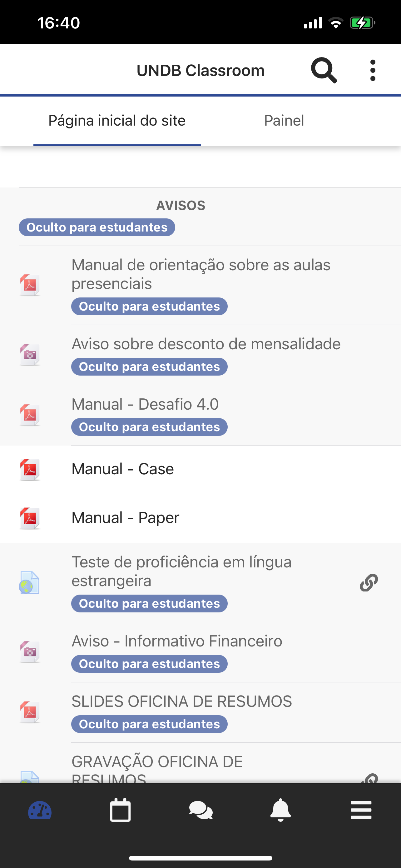The image size is (401, 868).
Task: Open Manual de orientação sobre as aulas presenciais
Action: point(200,285)
